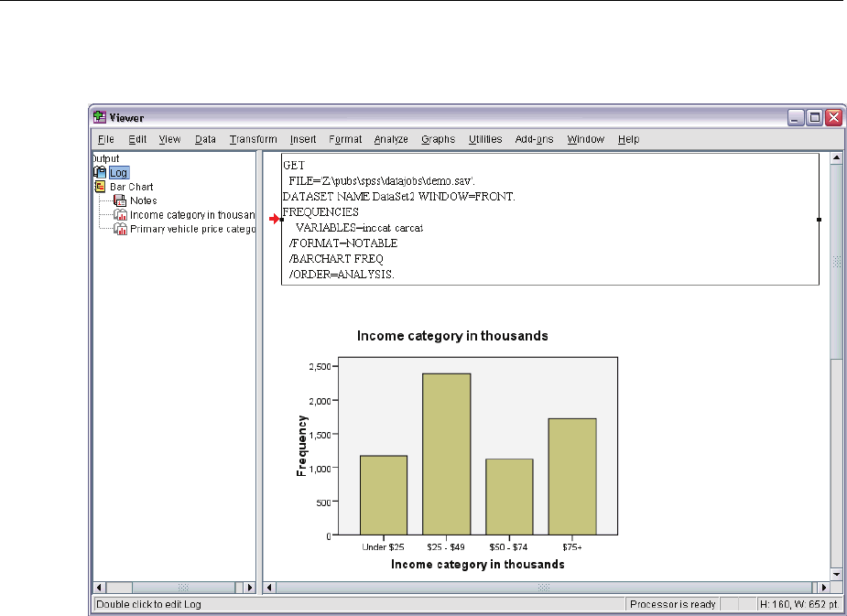Select Income category in thousands outline item
Image resolution: width=847 pixels, height=616 pixels.
[192, 215]
